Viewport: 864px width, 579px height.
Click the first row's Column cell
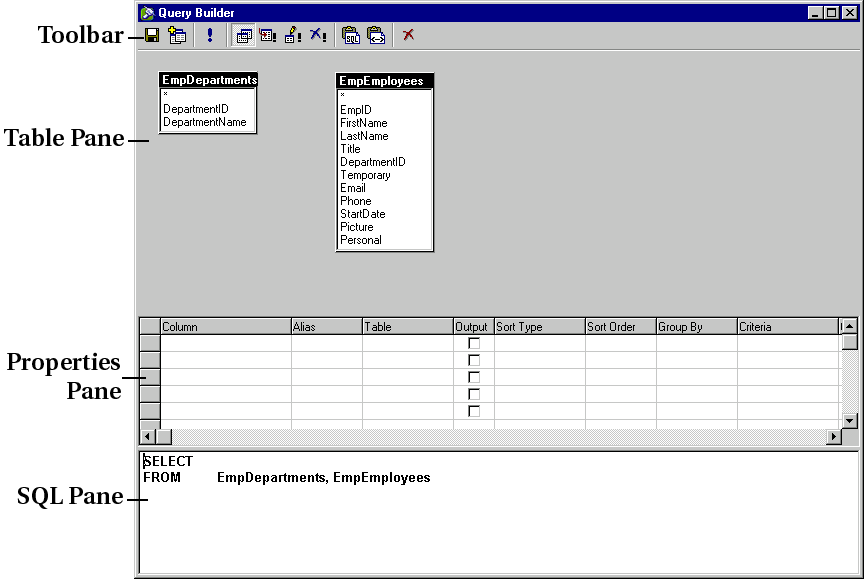[225, 343]
